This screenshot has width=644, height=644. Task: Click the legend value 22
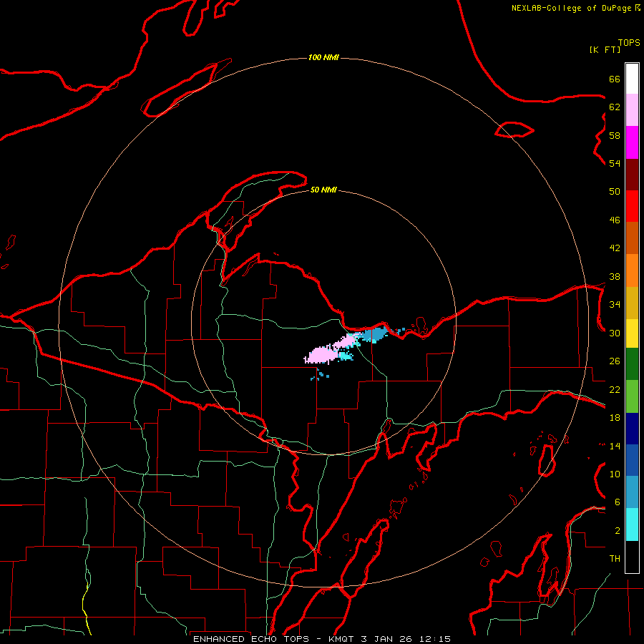click(615, 389)
